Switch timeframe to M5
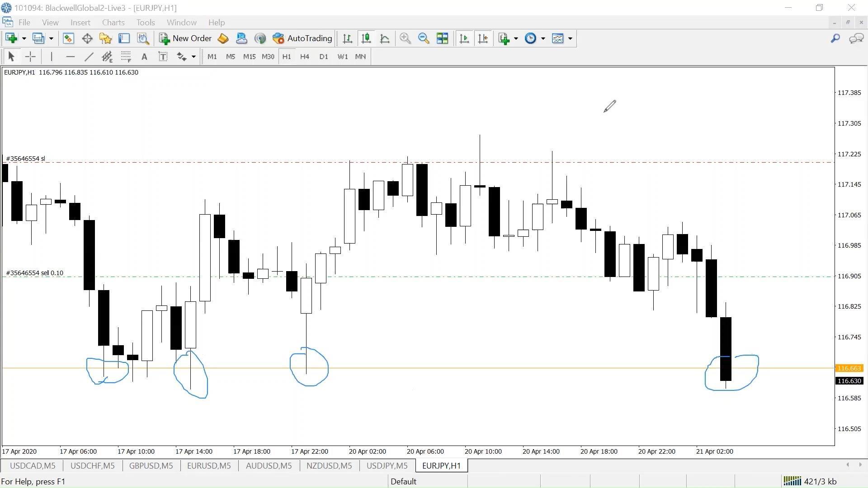Screen dimensions: 868x488 231,56
